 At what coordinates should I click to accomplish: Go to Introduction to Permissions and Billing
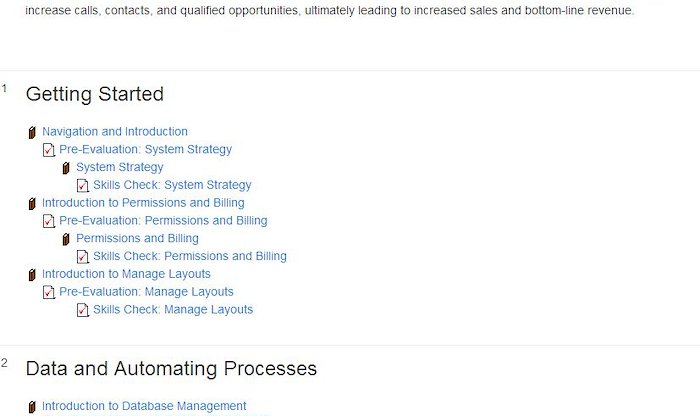tap(143, 203)
